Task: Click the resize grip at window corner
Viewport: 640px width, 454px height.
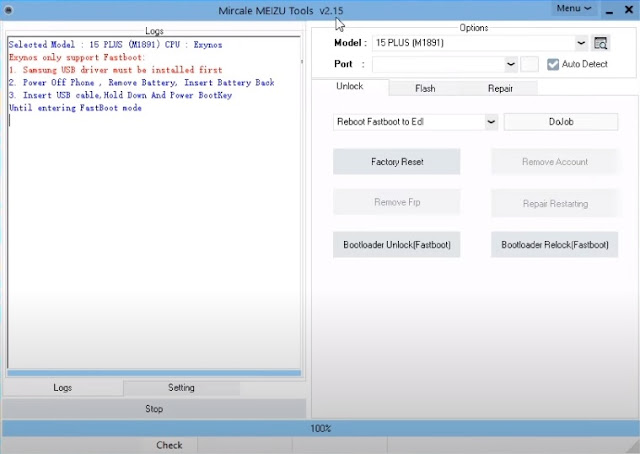Action: pyautogui.click(x=633, y=447)
